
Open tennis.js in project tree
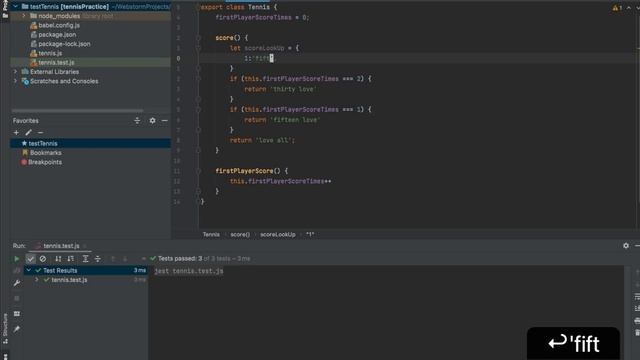(x=50, y=53)
